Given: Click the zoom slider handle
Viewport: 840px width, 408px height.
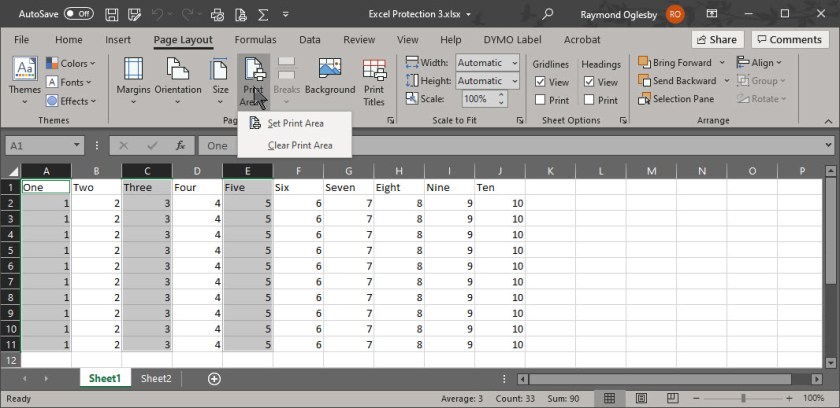Looking at the screenshot, I should click(743, 398).
